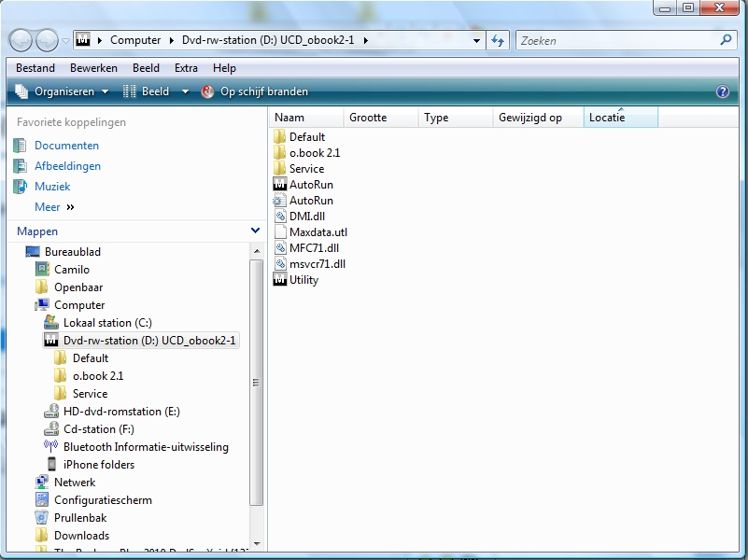Open the Beeld views dropdown arrow
The width and height of the screenshot is (748, 560).
click(x=185, y=91)
